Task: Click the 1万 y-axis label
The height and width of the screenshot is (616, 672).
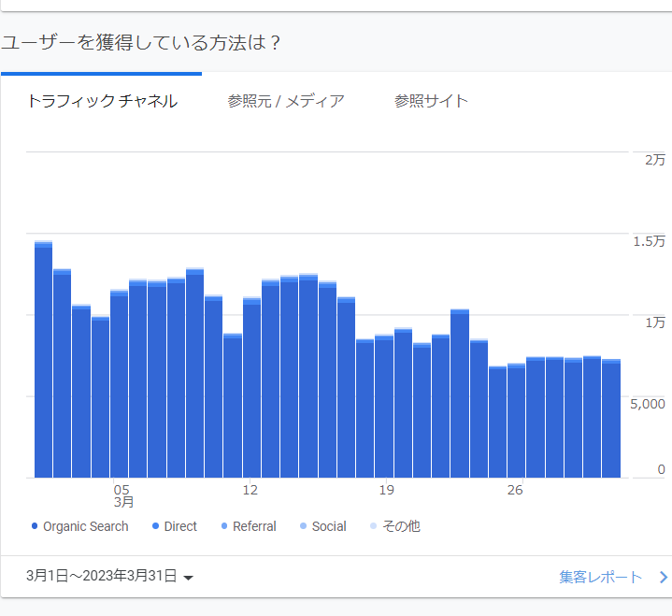Action: [x=655, y=322]
